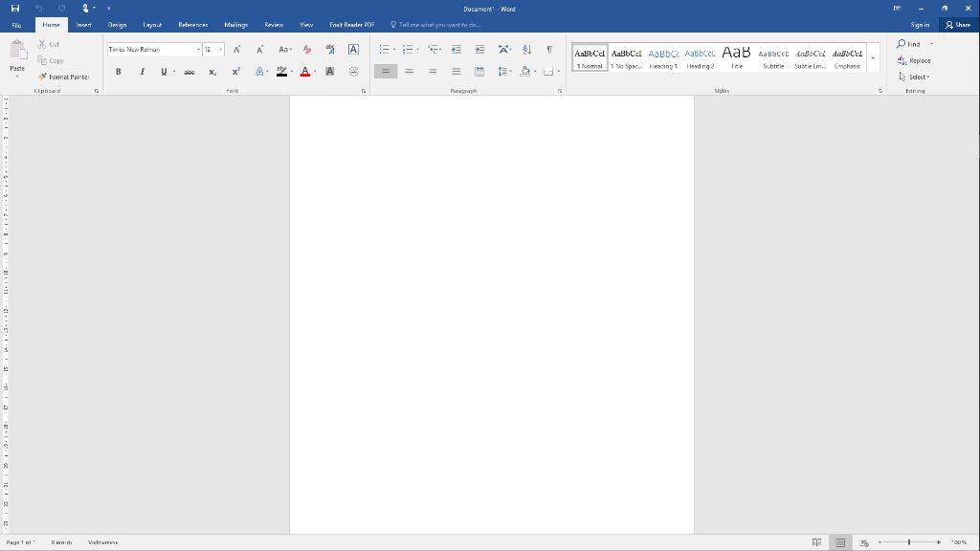This screenshot has height=551, width=980.
Task: Toggle Bold formatting
Action: coord(118,72)
